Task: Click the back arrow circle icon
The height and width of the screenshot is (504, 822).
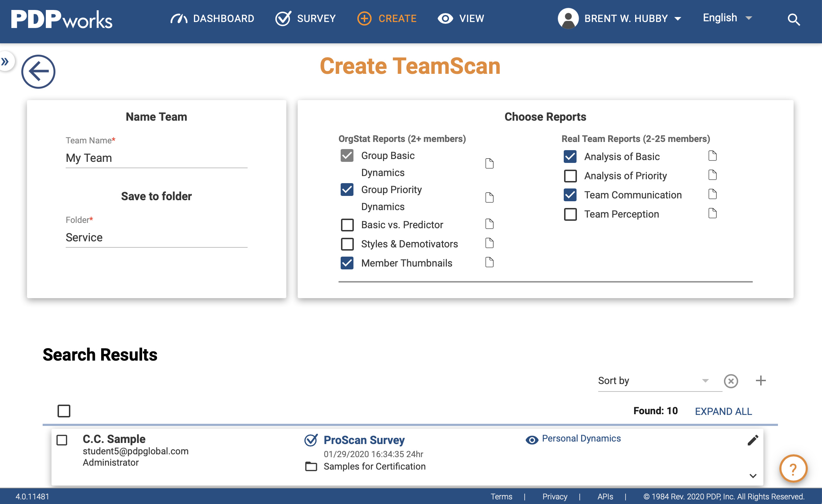Action: coord(38,72)
